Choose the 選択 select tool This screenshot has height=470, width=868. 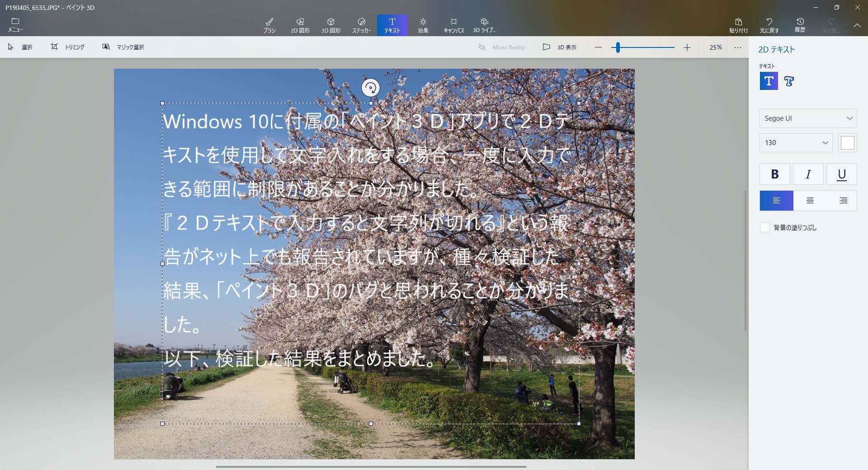click(x=20, y=47)
